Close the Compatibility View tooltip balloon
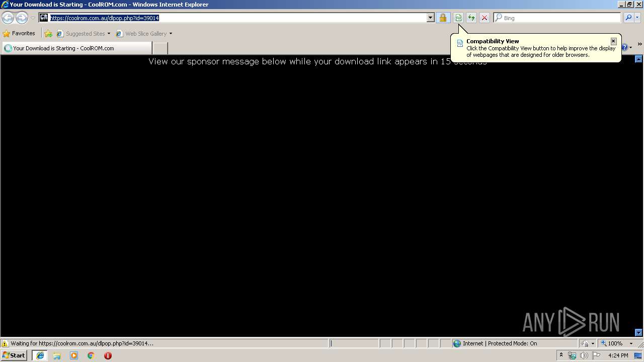 point(613,41)
